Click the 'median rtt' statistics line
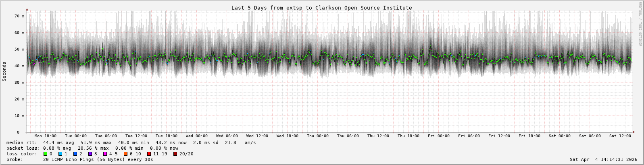The image size is (644, 165). pyautogui.click(x=131, y=142)
